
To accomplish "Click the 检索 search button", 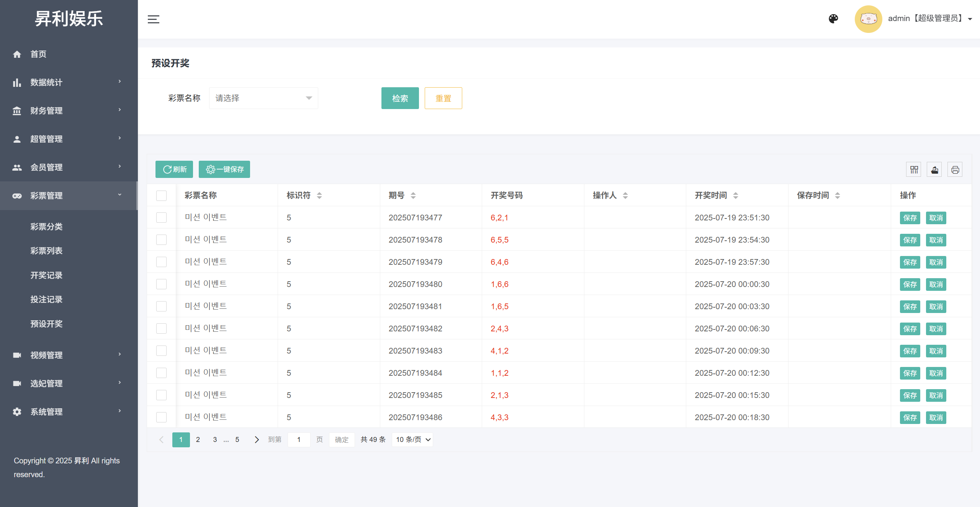I will click(400, 98).
